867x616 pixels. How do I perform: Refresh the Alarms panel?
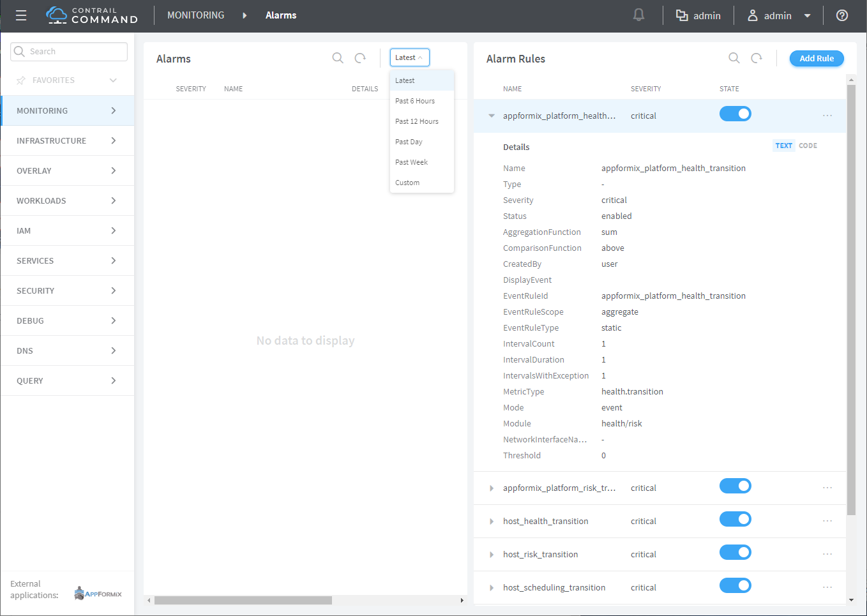(x=360, y=58)
